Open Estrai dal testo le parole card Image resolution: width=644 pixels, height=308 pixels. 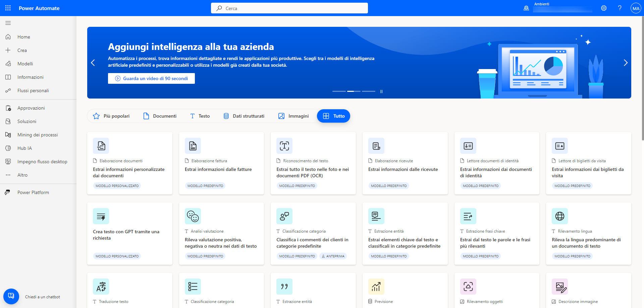click(x=497, y=234)
